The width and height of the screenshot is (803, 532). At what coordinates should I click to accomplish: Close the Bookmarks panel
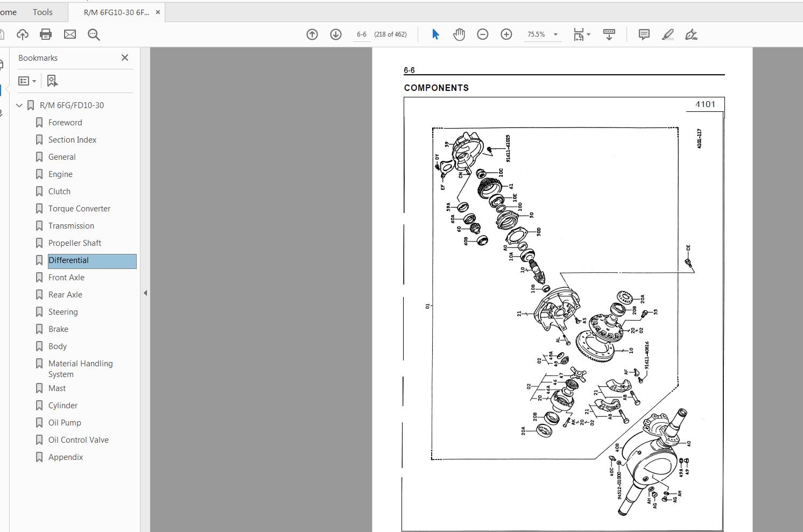125,58
